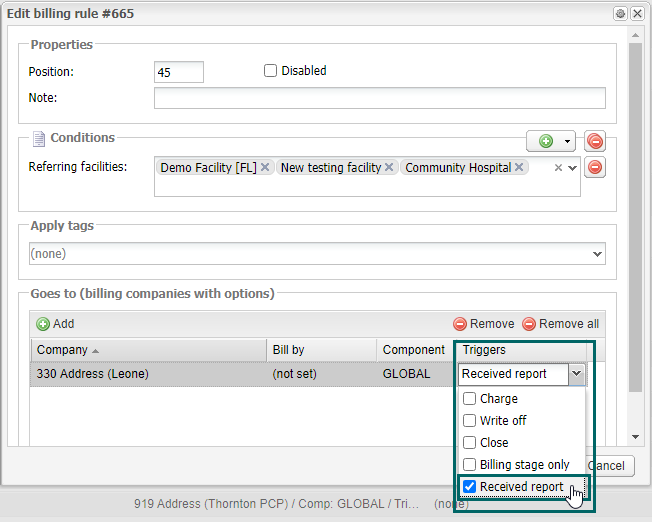Remove the Referring facilities condition row
Screen dimensions: 652x522
pos(595,167)
